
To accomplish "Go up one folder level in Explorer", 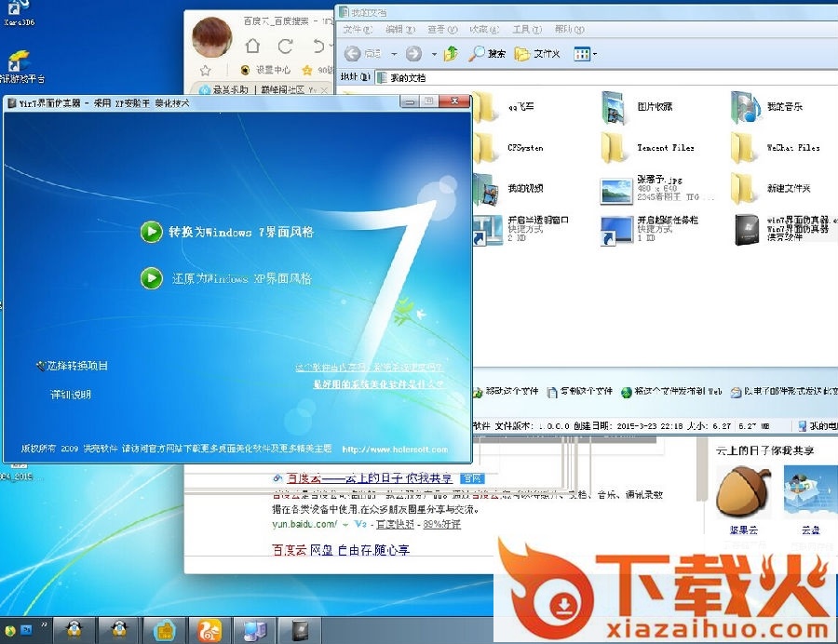I will [451, 53].
